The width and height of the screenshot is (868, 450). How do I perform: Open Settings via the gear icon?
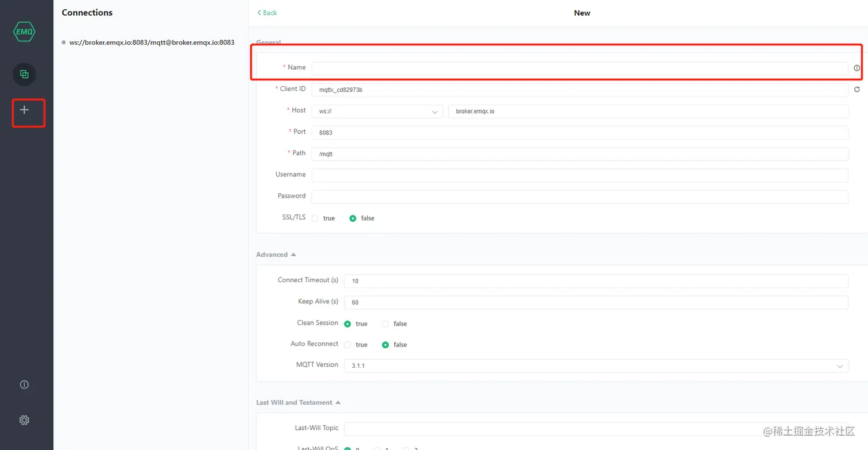(x=24, y=420)
